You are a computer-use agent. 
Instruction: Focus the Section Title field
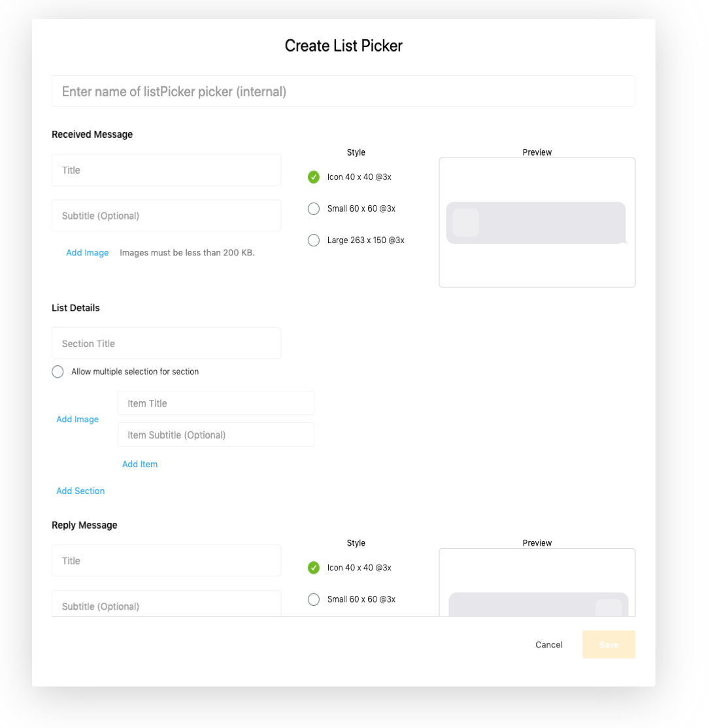[166, 343]
